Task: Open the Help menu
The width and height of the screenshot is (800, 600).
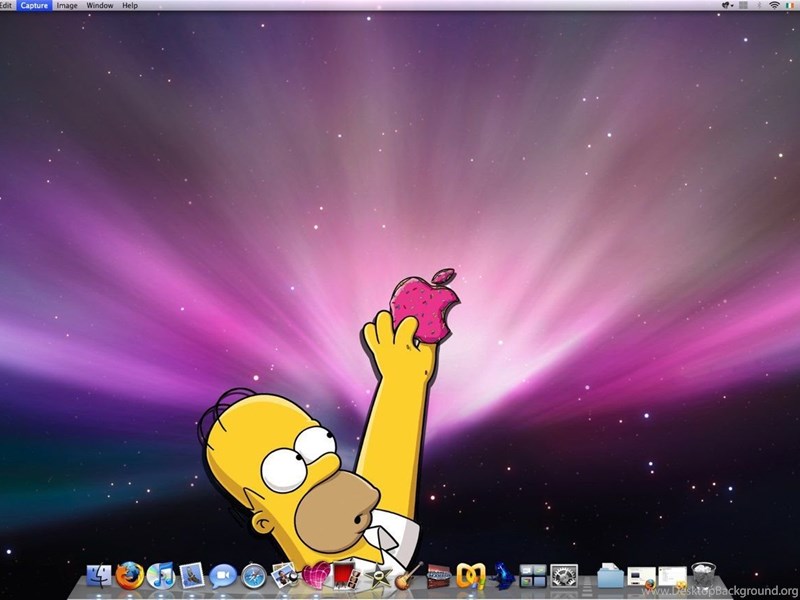Action: coord(130,5)
